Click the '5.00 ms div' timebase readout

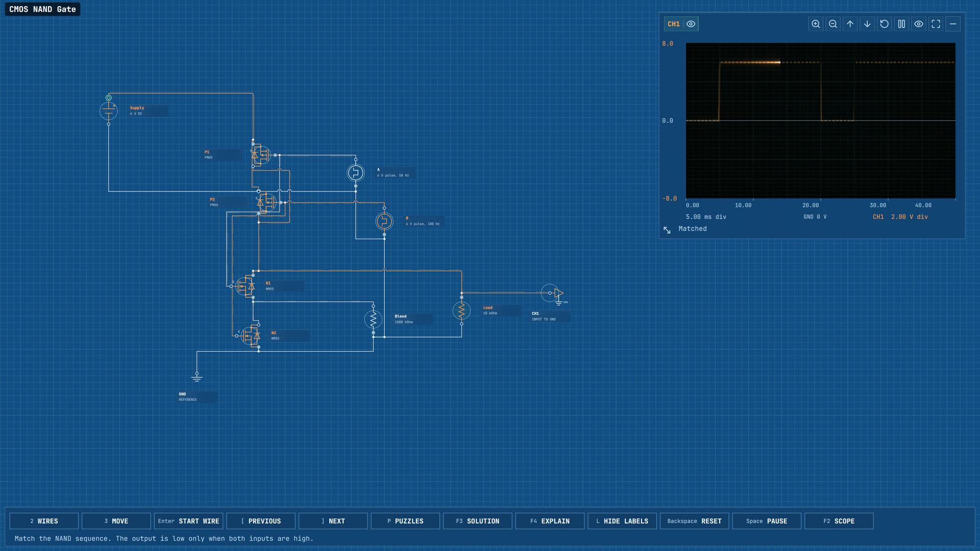(706, 217)
